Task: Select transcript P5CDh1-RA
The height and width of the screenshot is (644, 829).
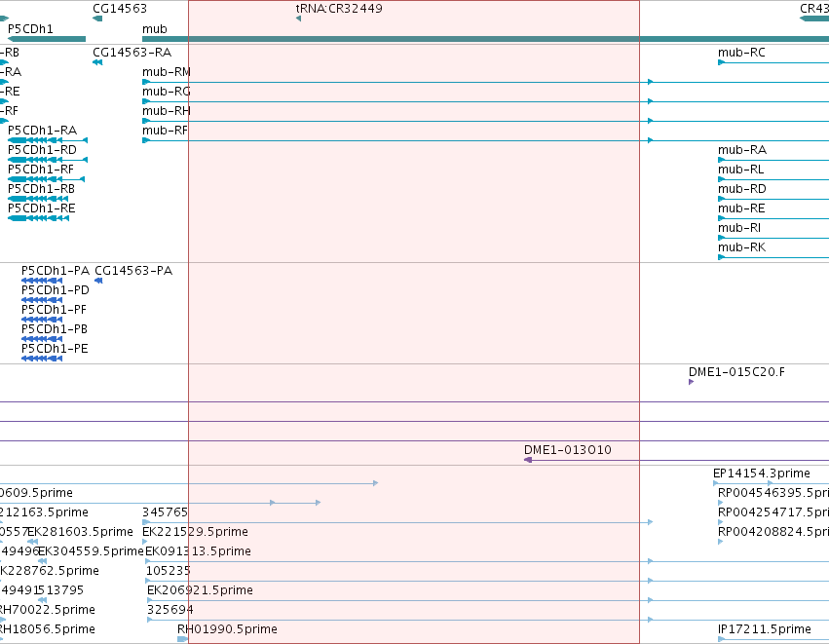Action: click(x=42, y=131)
